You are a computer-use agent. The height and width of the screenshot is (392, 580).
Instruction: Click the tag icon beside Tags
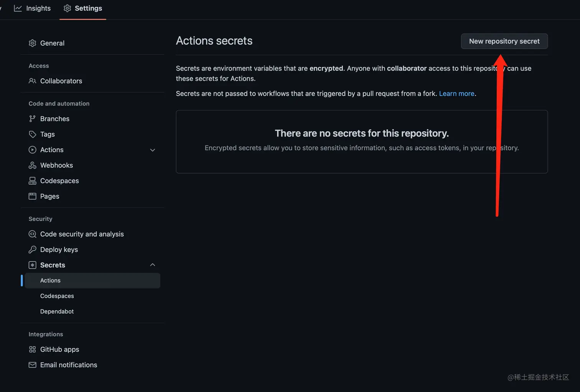pyautogui.click(x=33, y=134)
